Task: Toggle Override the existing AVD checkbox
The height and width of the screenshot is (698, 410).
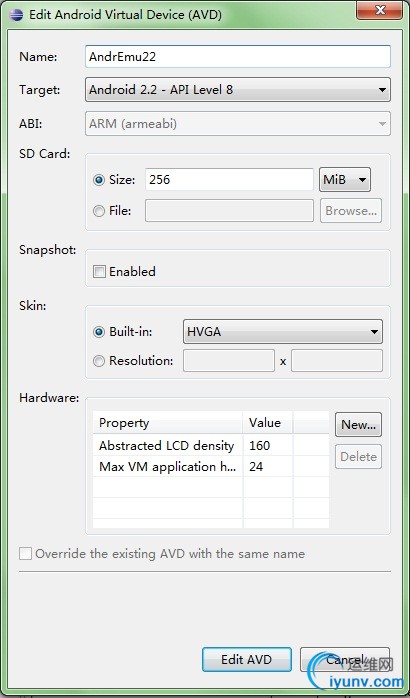Action: point(25,554)
